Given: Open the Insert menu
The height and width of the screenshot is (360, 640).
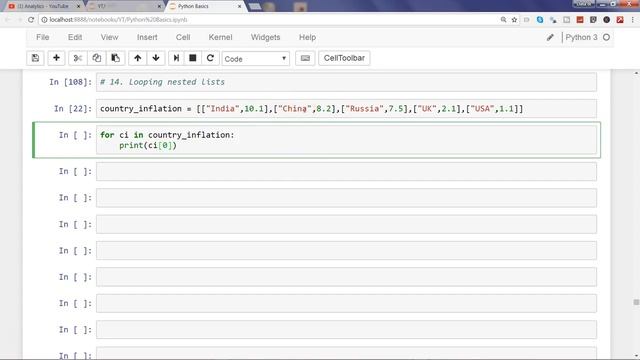Looking at the screenshot, I should point(147,37).
